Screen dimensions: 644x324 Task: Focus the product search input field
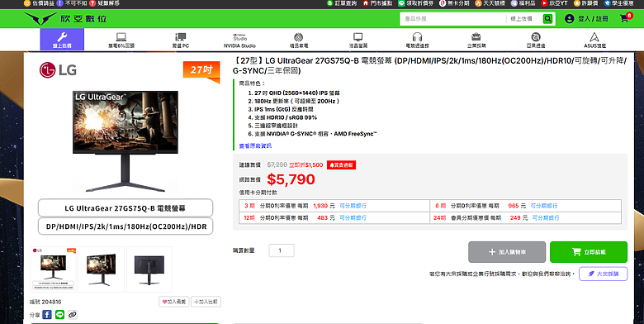(452, 19)
